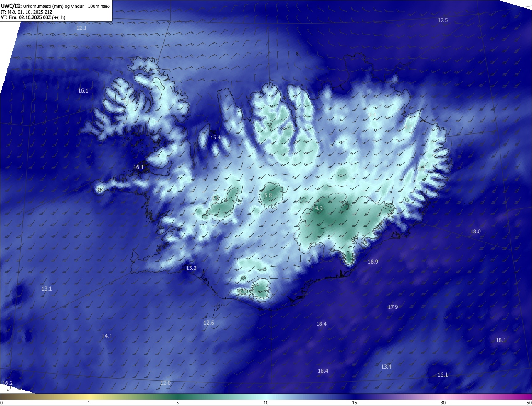The image size is (532, 406).
Task: Click the 15.3 value label
Action: (x=191, y=268)
